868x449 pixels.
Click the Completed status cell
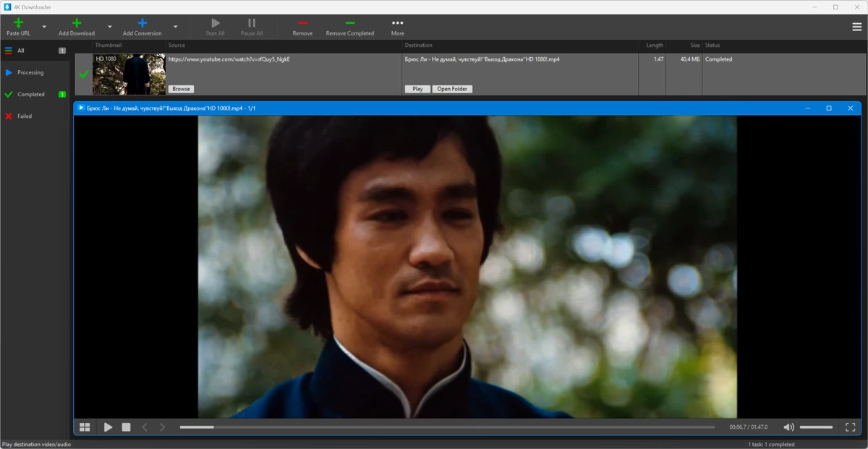[718, 59]
